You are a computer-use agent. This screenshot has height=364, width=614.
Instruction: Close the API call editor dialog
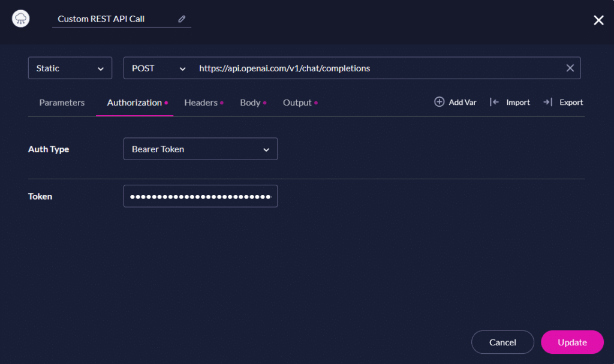[598, 20]
